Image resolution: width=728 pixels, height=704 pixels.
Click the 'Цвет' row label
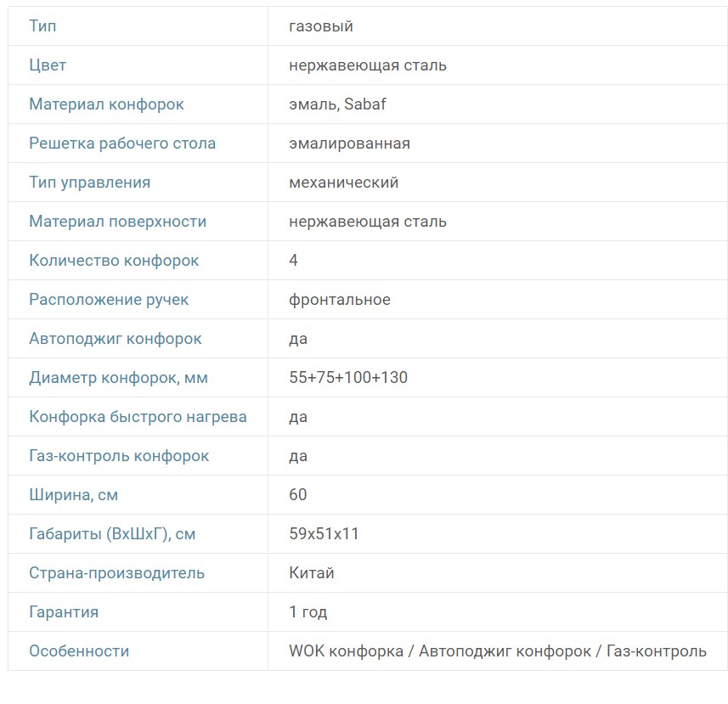point(48,65)
